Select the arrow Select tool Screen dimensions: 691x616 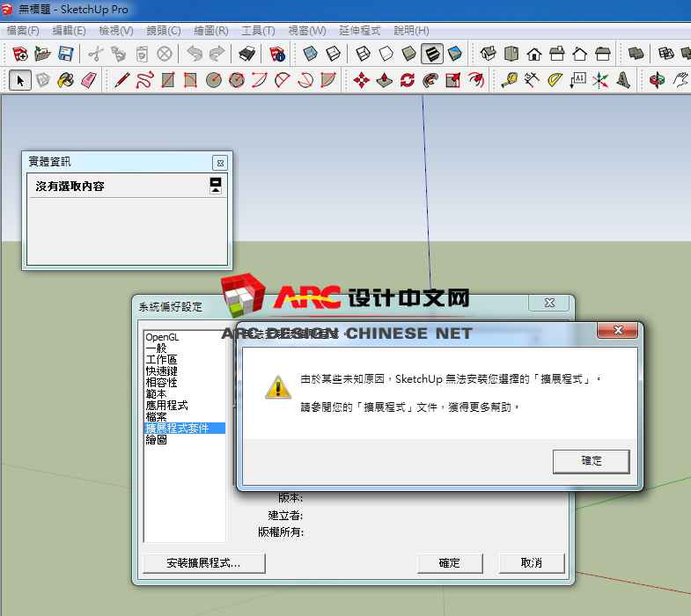[x=20, y=81]
